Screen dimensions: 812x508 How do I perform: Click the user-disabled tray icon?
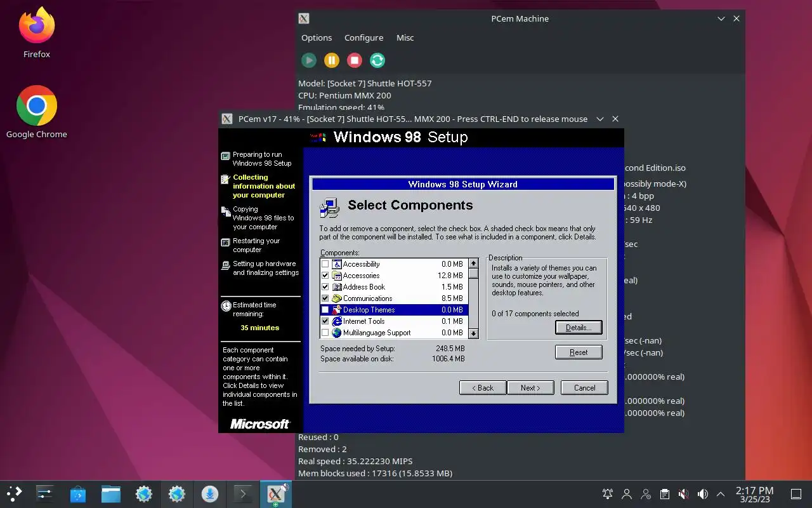click(646, 494)
